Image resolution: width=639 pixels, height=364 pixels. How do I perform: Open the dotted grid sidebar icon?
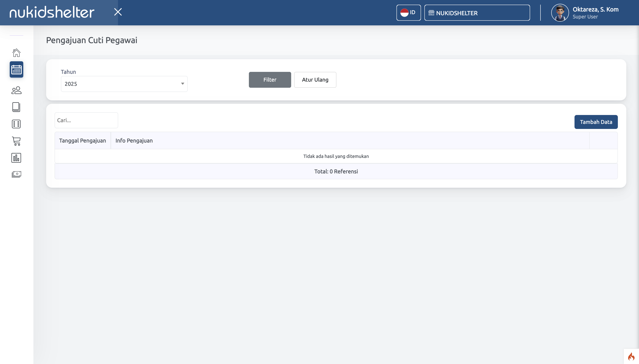pos(16,124)
